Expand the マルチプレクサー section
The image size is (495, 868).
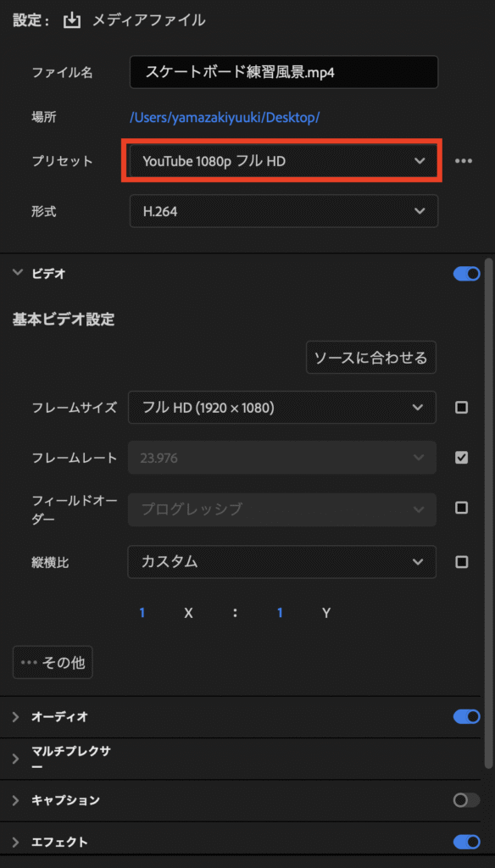[16, 759]
